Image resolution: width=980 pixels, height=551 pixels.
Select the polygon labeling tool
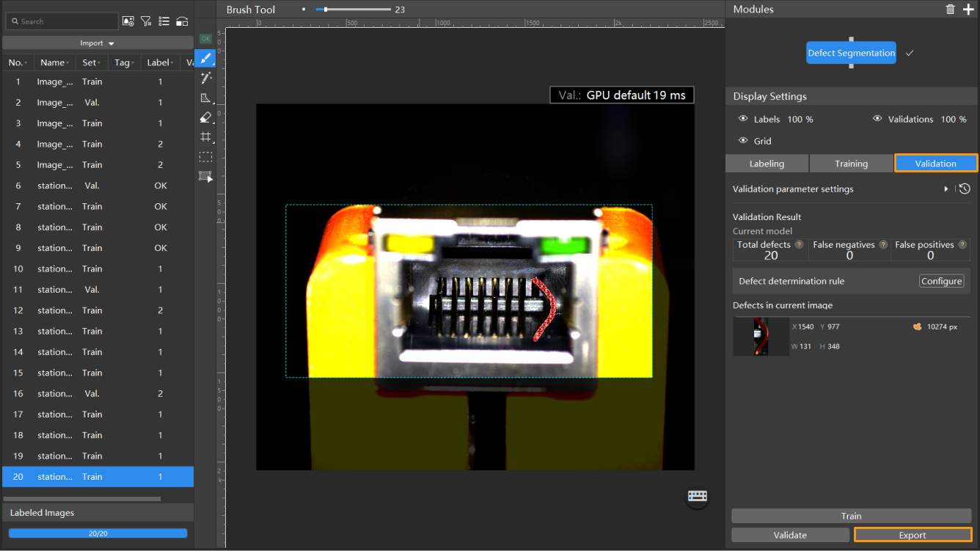205,98
